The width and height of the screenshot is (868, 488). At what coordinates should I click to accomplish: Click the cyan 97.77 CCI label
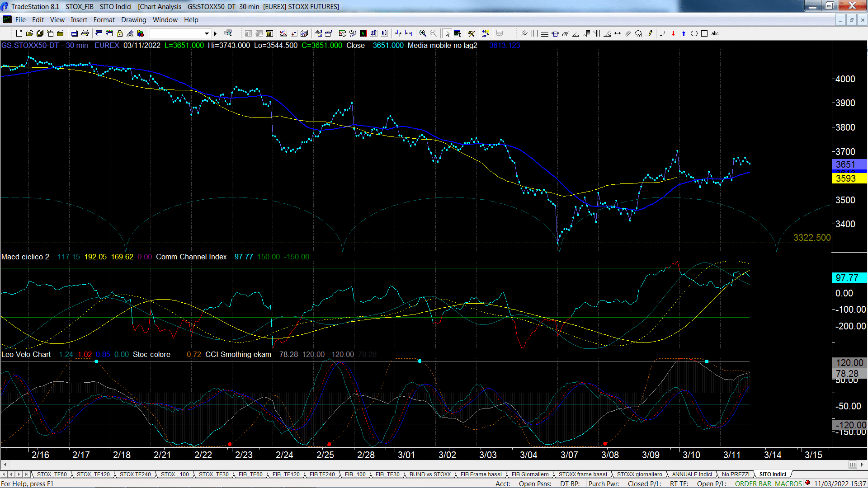tap(849, 277)
